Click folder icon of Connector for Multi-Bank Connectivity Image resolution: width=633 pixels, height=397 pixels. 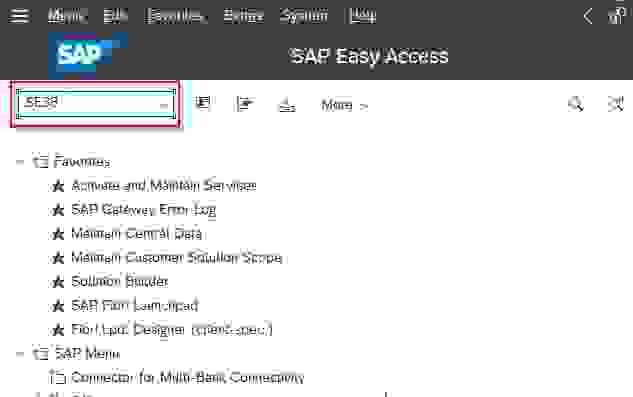point(57,377)
